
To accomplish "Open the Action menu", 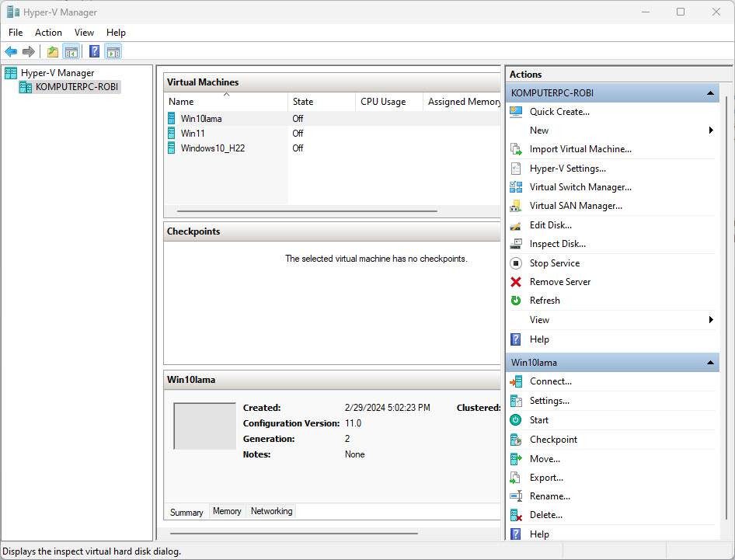I will tap(48, 32).
